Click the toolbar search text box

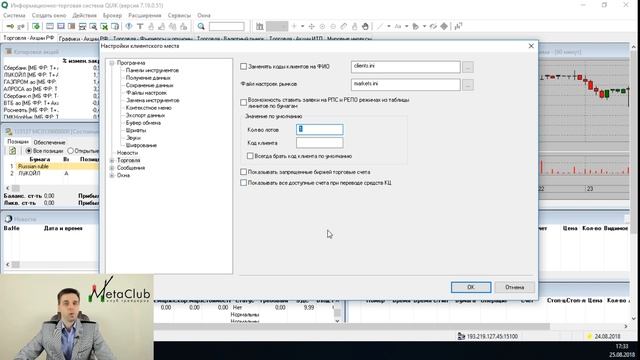[227, 27]
